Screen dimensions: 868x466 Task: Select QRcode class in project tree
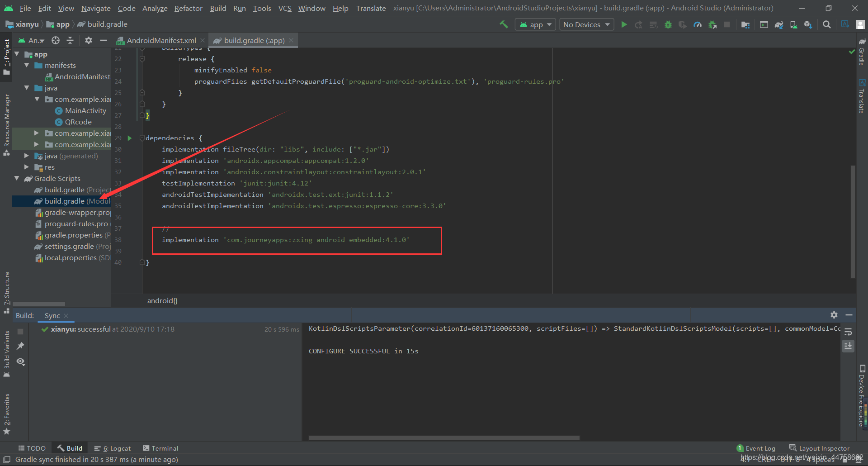point(78,122)
